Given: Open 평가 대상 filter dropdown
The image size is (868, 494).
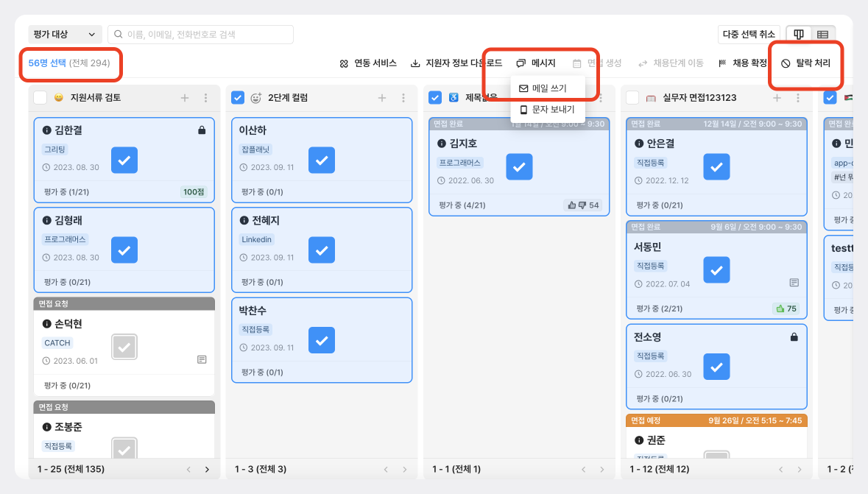Looking at the screenshot, I should point(65,35).
